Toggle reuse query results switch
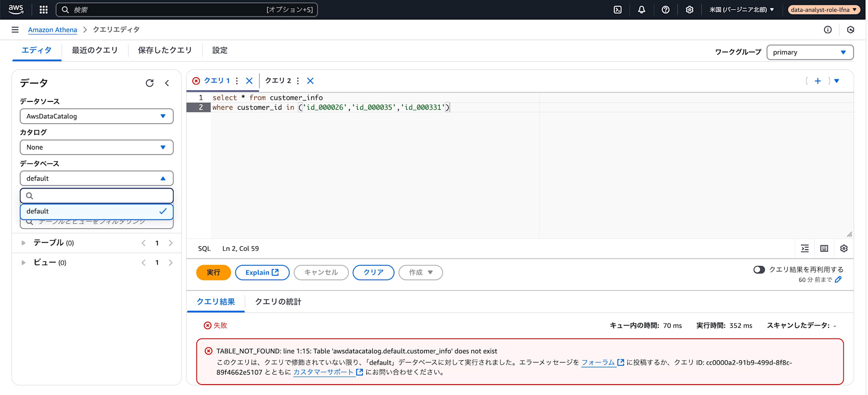 [x=759, y=270]
